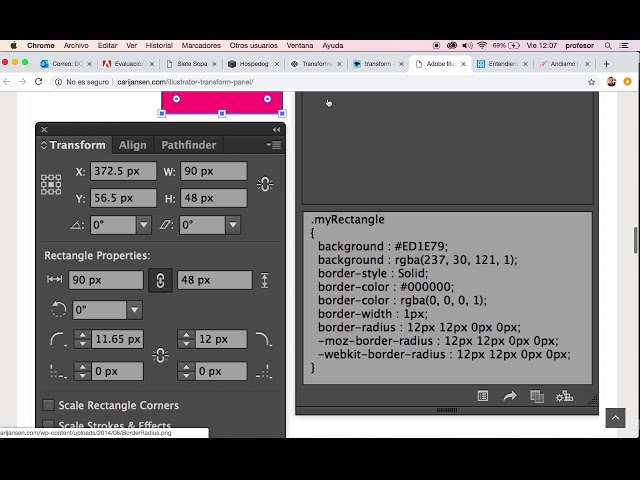Click the Spotlight search icon
640x480 pixels.
click(x=608, y=46)
